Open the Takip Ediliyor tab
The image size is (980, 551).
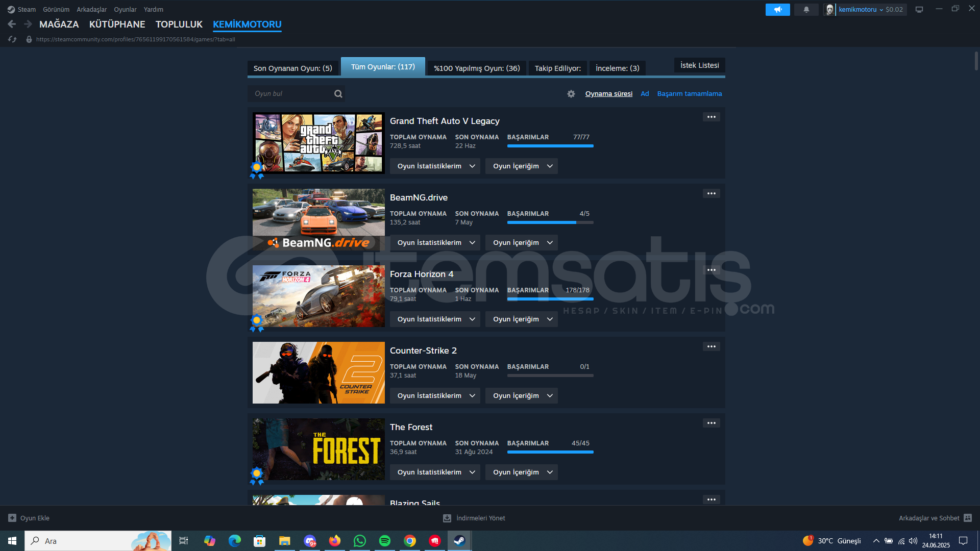(x=558, y=68)
